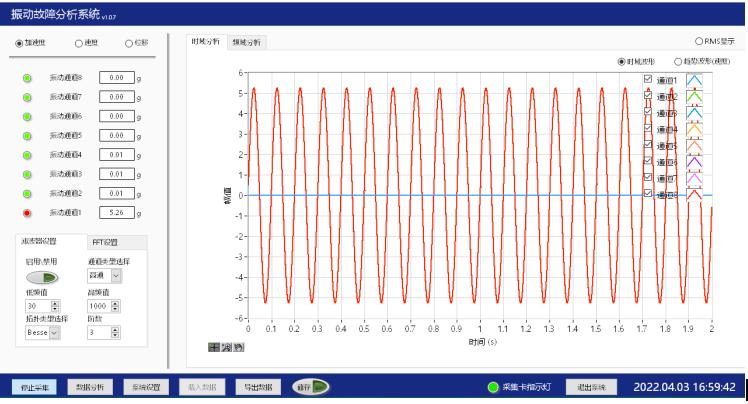Click the crosshair cursor tool below the graph
This screenshot has height=404, width=748.
214,347
